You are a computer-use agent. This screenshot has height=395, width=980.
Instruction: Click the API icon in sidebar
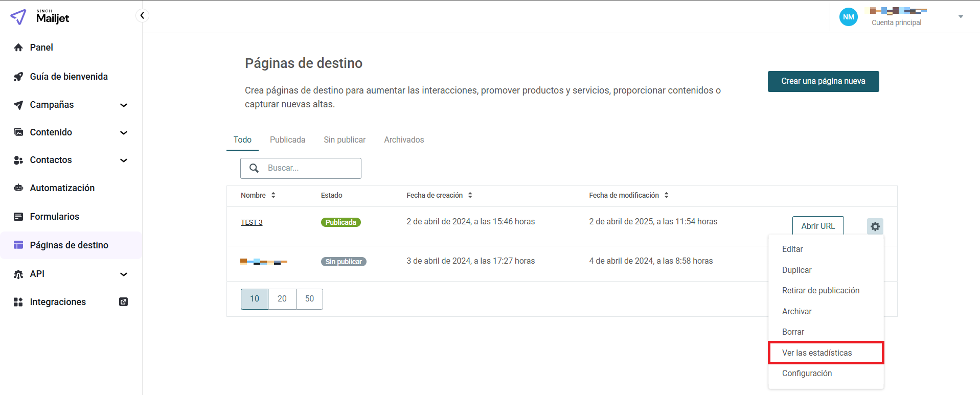18,274
